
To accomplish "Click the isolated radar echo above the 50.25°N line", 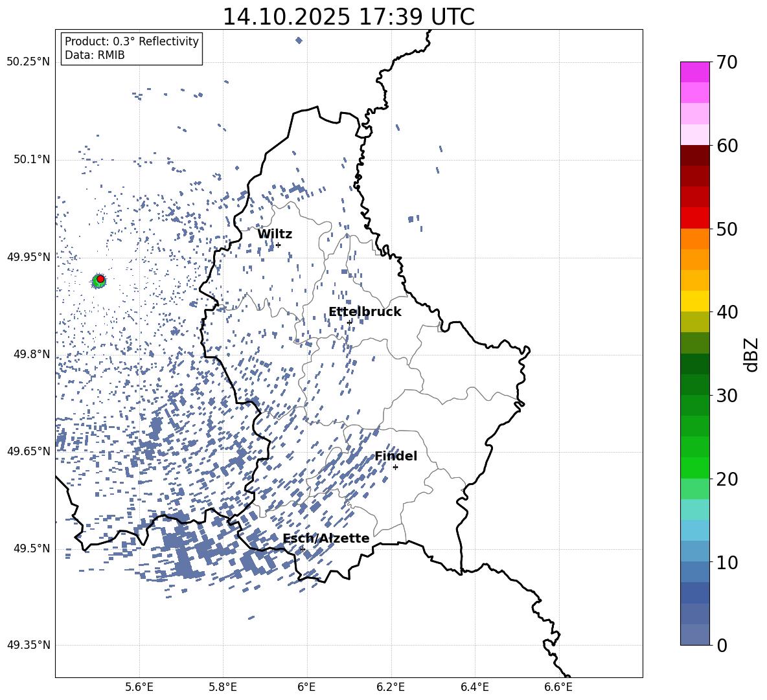I will click(x=299, y=40).
